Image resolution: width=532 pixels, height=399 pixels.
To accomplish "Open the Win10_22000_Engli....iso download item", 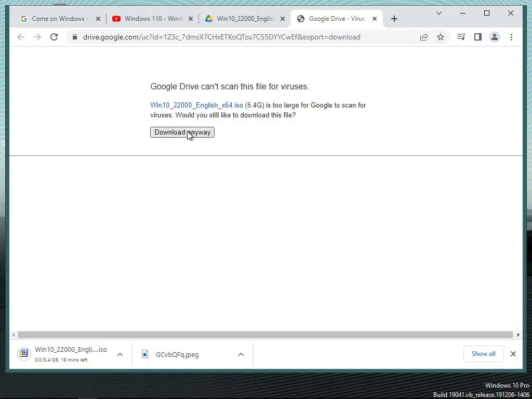I will coord(71,354).
